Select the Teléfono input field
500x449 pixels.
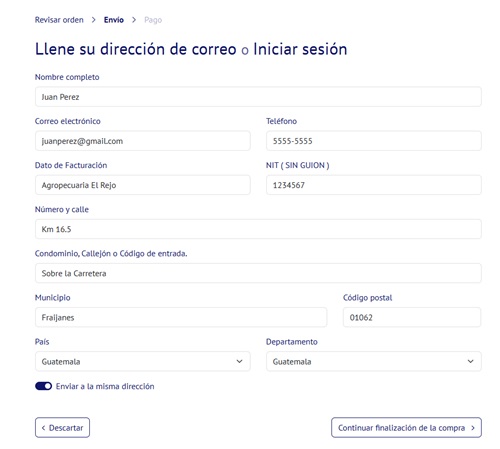pyautogui.click(x=374, y=141)
